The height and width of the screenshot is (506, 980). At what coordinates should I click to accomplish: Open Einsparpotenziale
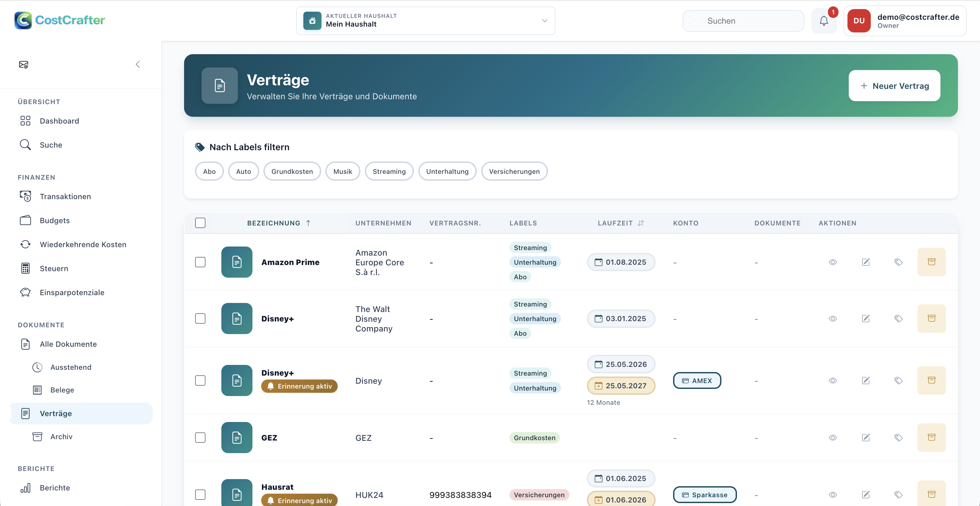81,292
